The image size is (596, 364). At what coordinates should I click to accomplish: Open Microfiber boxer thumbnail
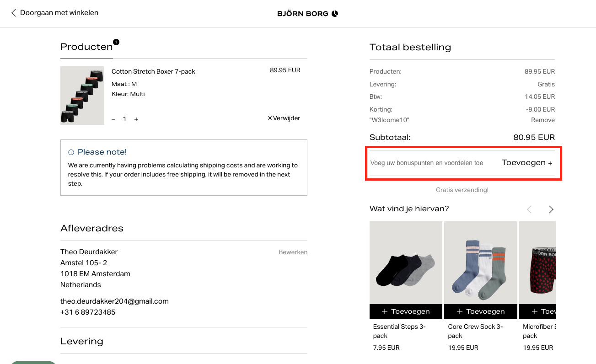tap(537, 263)
